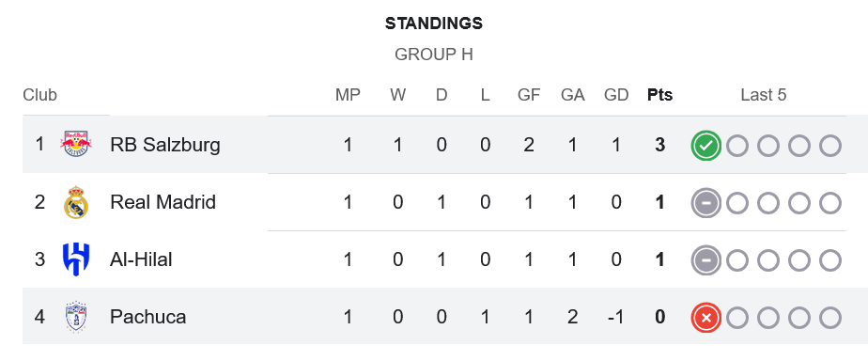
Task: Open the Real Madrid team link
Action: tap(163, 202)
